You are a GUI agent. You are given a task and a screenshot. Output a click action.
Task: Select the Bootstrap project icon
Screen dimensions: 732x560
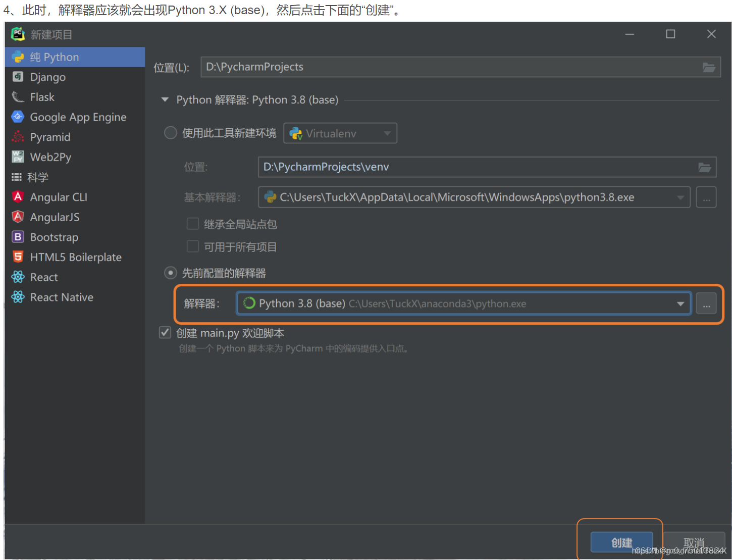tap(19, 237)
